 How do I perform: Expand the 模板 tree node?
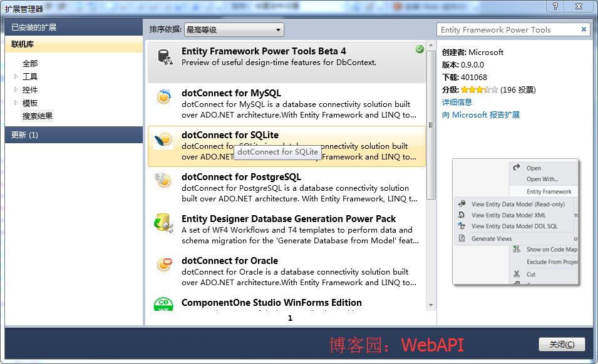(16, 103)
